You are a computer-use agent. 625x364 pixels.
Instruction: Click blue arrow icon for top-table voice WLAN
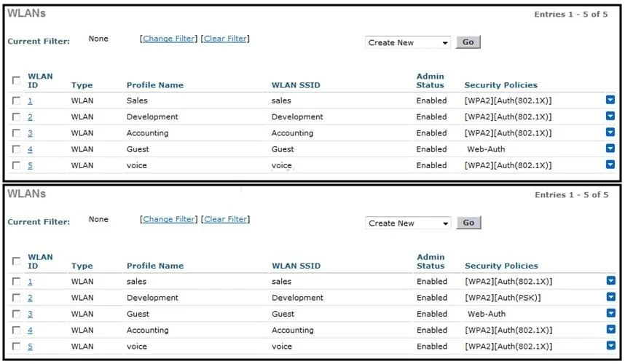click(610, 164)
